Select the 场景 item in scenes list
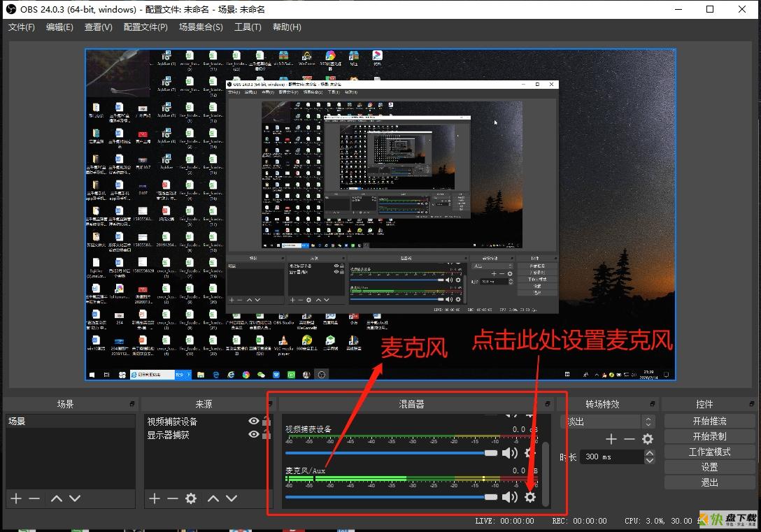Viewport: 761px width, 532px height. (x=71, y=422)
